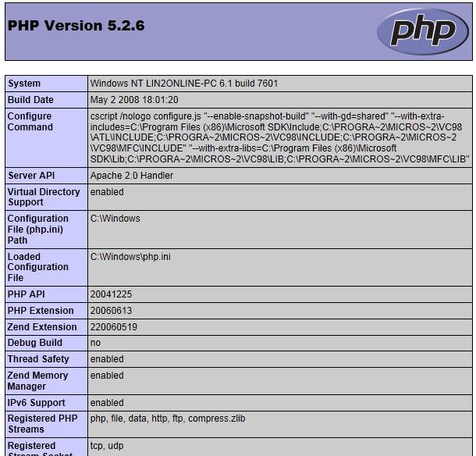Screen dimensions: 476x456
Task: Select the 'tcp, udp' value
Action: tap(107, 446)
